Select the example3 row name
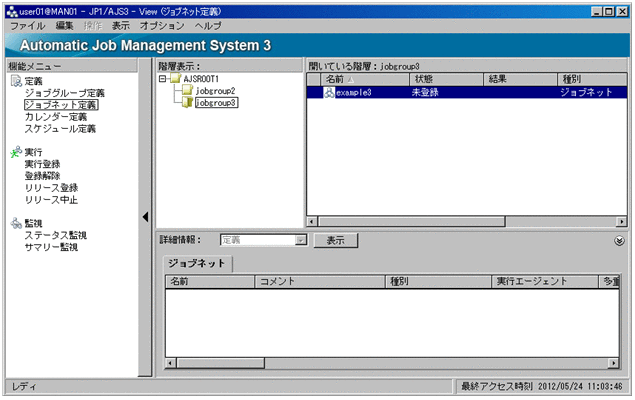This screenshot has height=400, width=635. pyautogui.click(x=354, y=93)
